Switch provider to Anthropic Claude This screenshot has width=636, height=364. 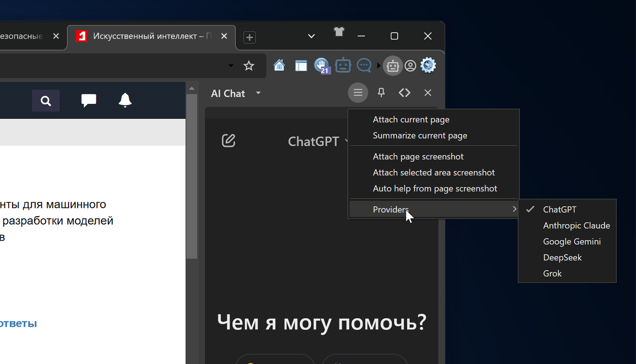(x=567, y=226)
